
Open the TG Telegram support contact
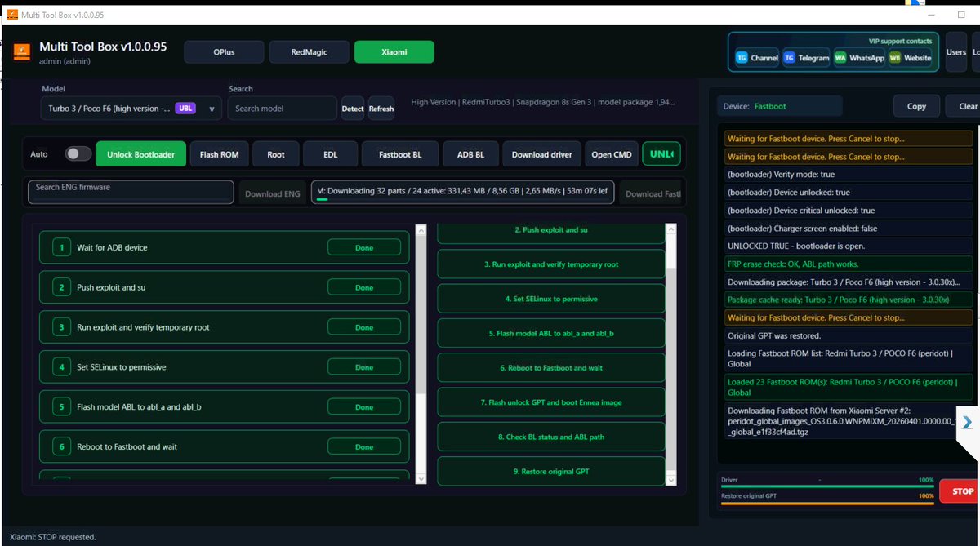[806, 58]
